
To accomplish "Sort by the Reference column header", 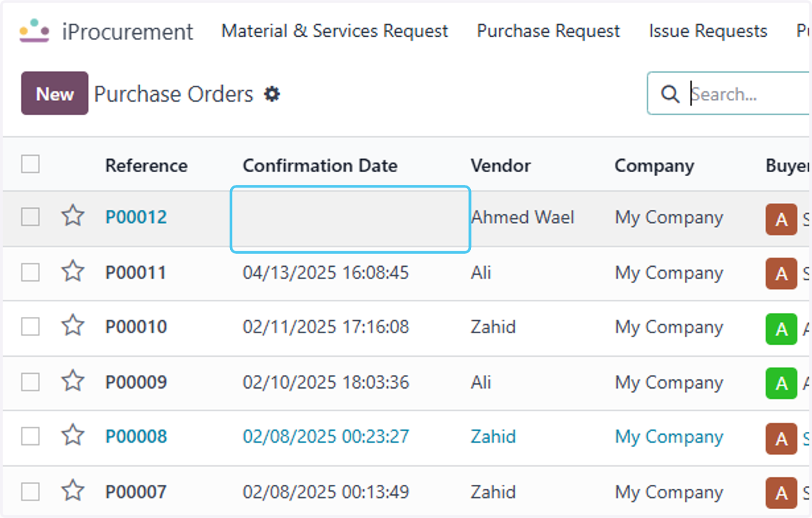I will pos(146,166).
